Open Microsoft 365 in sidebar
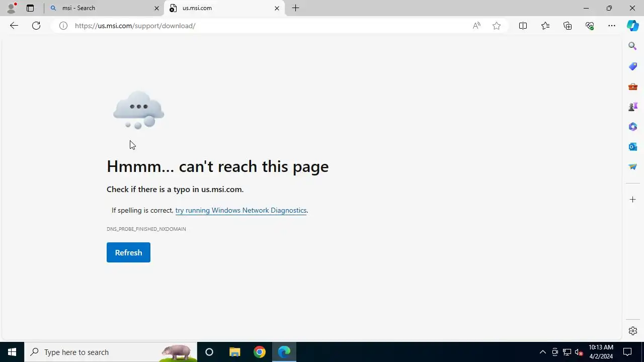Viewport: 644px width, 362px height. point(633,127)
